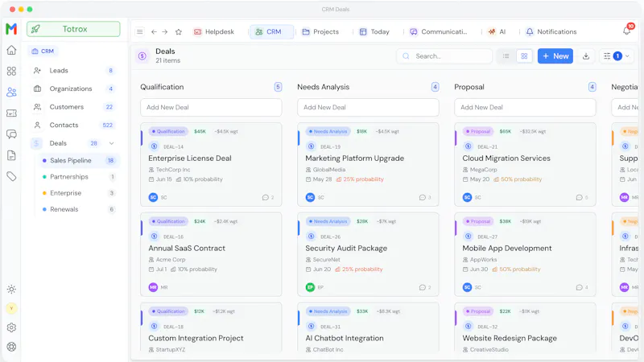Click Add New Deal under Proposal

tap(525, 108)
